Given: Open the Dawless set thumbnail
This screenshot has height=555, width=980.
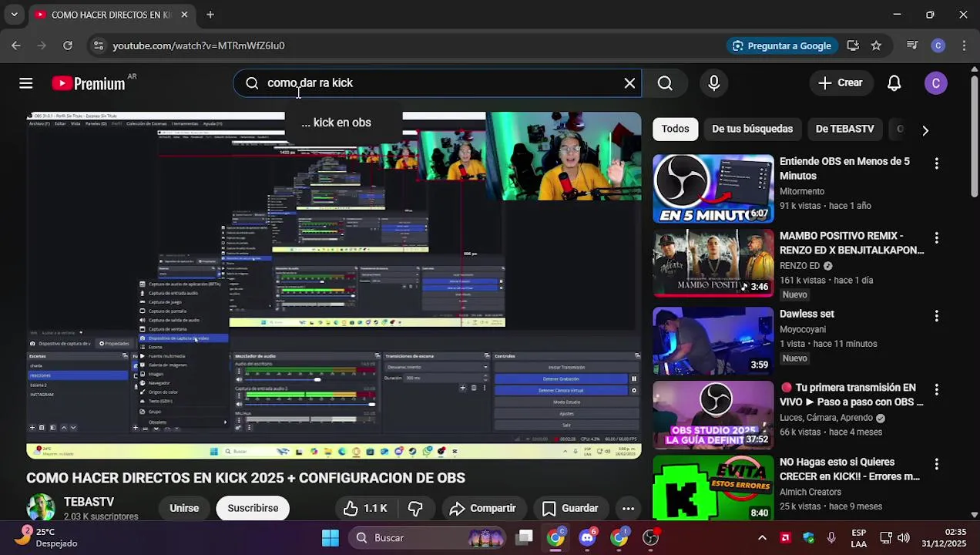Looking at the screenshot, I should click(713, 341).
